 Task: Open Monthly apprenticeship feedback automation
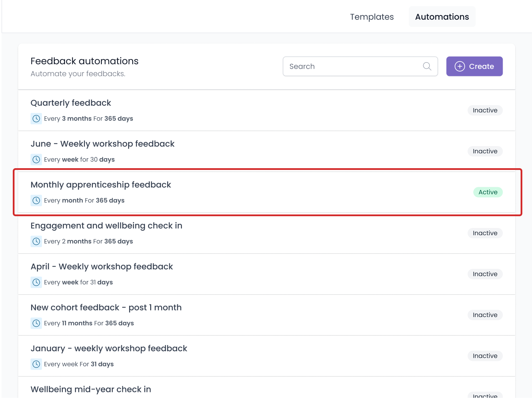[x=101, y=185]
